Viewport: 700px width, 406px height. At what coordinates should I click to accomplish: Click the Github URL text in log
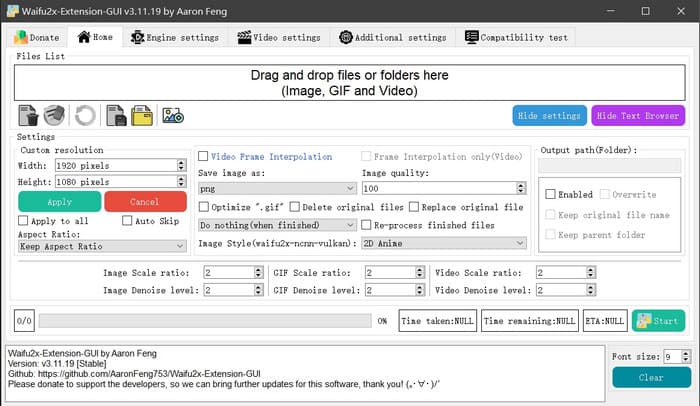(x=149, y=374)
